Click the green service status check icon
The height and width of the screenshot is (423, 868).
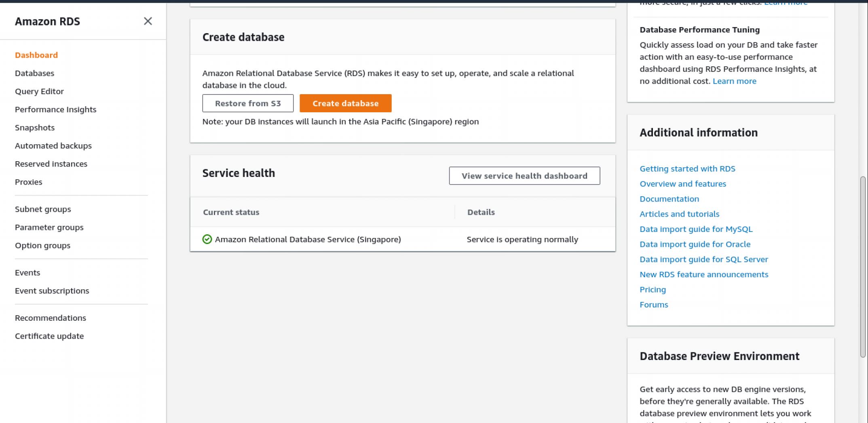(x=207, y=239)
